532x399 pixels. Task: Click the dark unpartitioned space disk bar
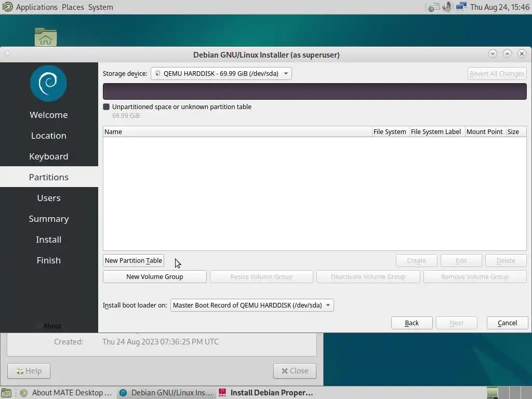(x=314, y=91)
